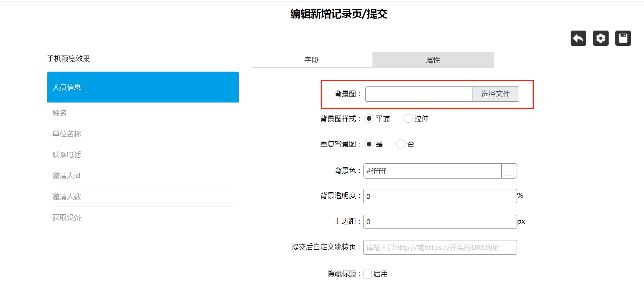
Task: Select 否 for 重复背景图
Action: (x=400, y=144)
